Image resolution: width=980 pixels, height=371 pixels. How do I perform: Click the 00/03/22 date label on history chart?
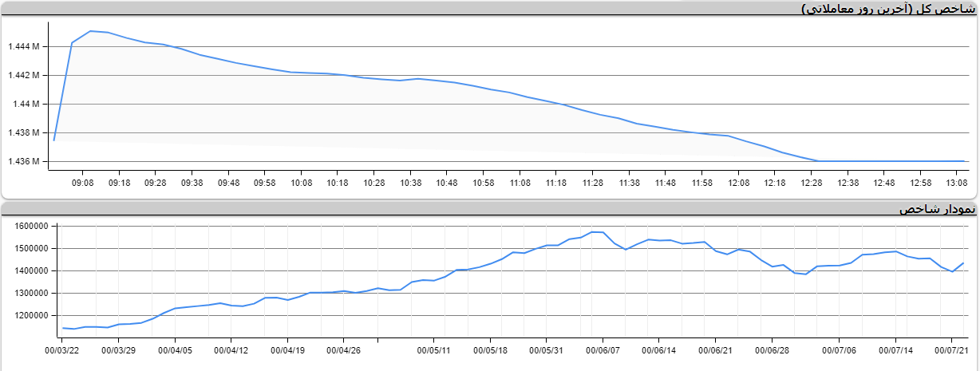click(x=62, y=349)
